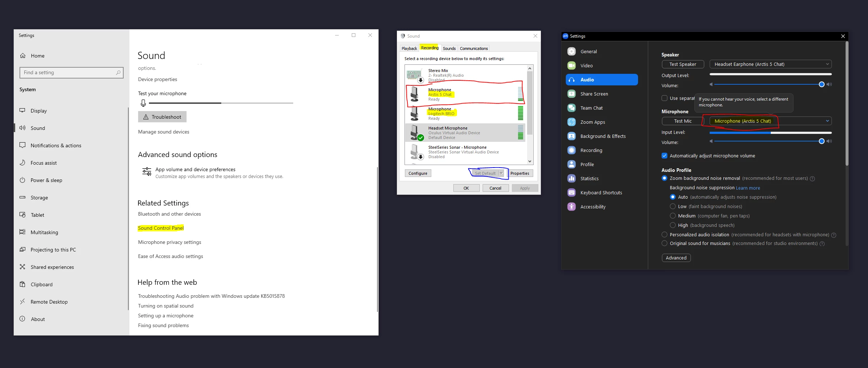This screenshot has width=868, height=368.
Task: Open the Accessibility icon in Zoom Settings
Action: pyautogui.click(x=571, y=207)
